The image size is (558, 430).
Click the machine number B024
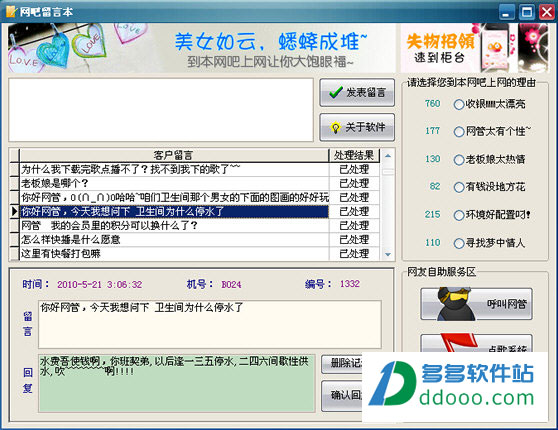231,285
